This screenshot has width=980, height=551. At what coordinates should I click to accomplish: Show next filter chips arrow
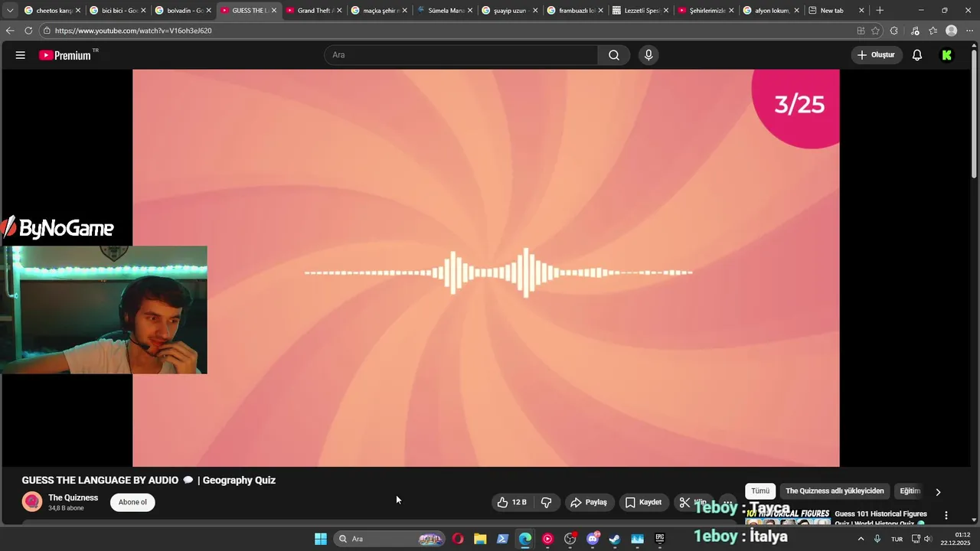pyautogui.click(x=938, y=492)
